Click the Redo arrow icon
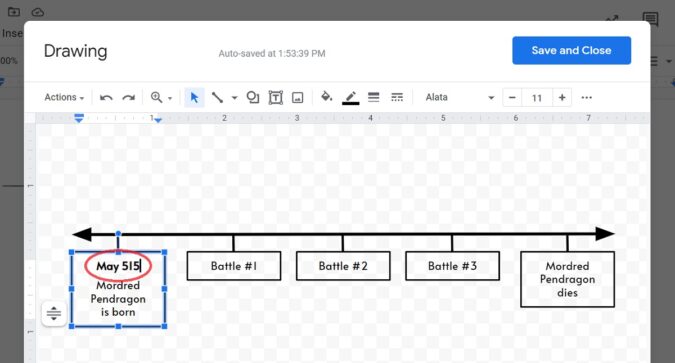Screen dimensions: 675x363 (129, 98)
